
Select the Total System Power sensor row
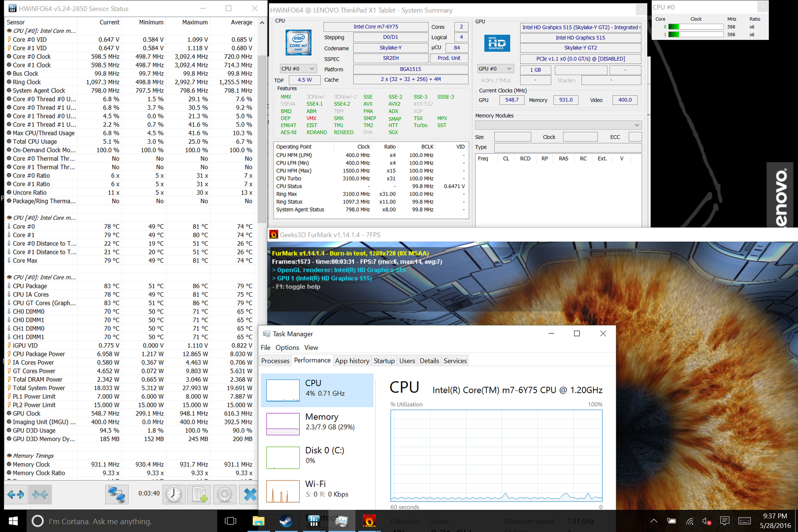(130, 388)
